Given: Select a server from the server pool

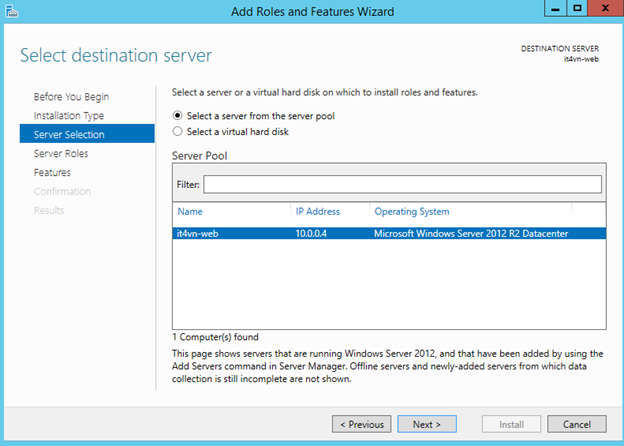Looking at the screenshot, I should 178,115.
